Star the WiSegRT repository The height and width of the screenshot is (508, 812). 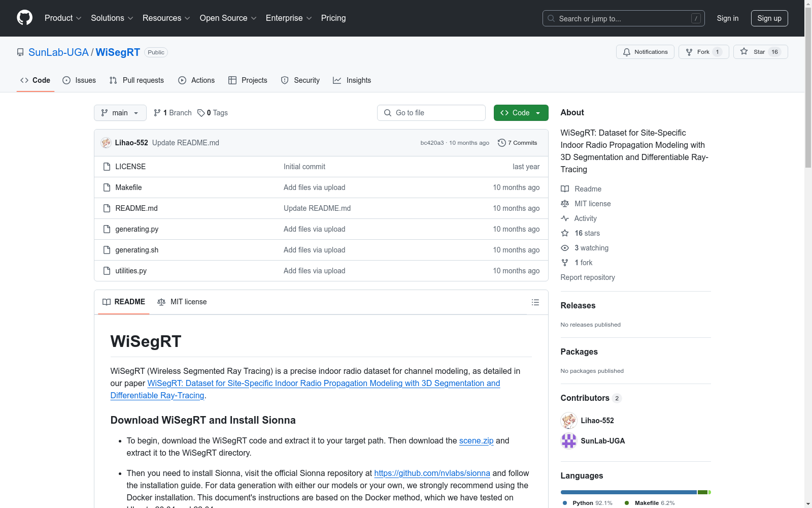point(760,52)
